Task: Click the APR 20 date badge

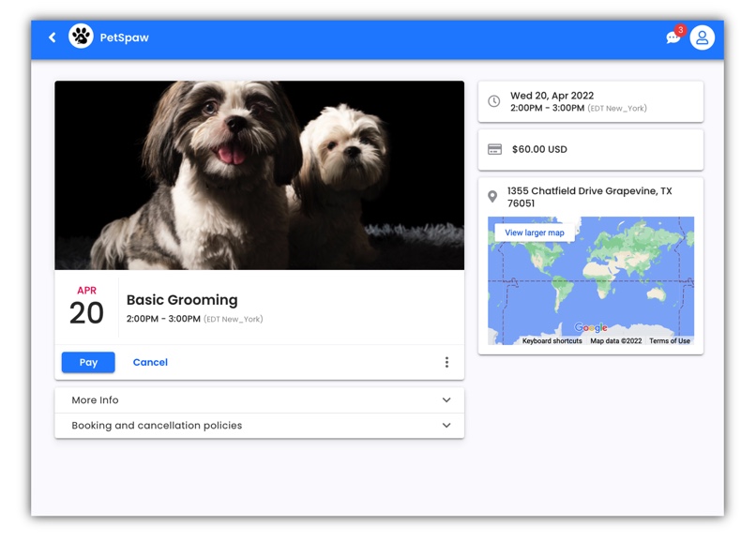Action: 87,307
